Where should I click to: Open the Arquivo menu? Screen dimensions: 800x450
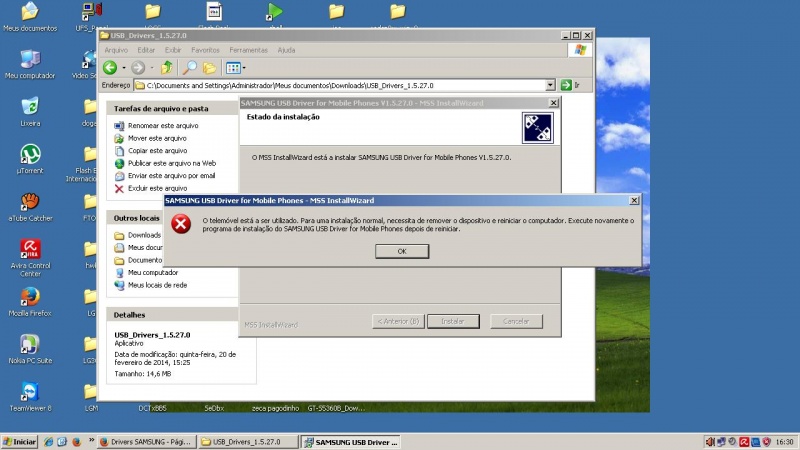pyautogui.click(x=116, y=50)
